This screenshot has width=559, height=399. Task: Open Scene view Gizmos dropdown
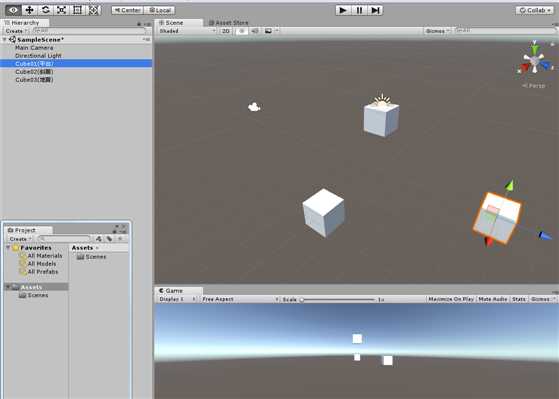coord(437,31)
